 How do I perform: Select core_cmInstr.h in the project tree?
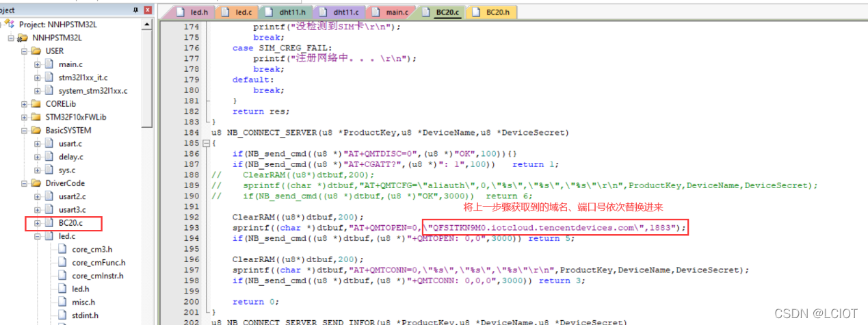coord(98,276)
